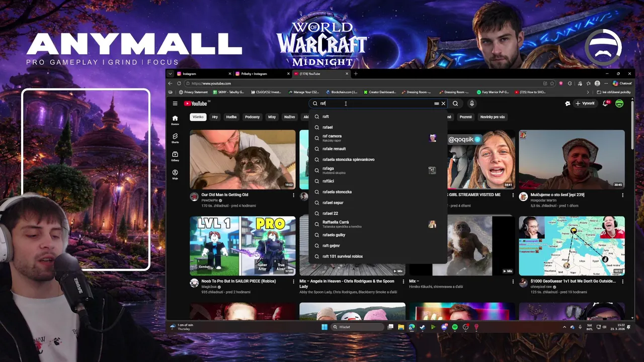This screenshot has height=362, width=644.
Task: Open Discord from the taskbar
Action: [x=444, y=327]
